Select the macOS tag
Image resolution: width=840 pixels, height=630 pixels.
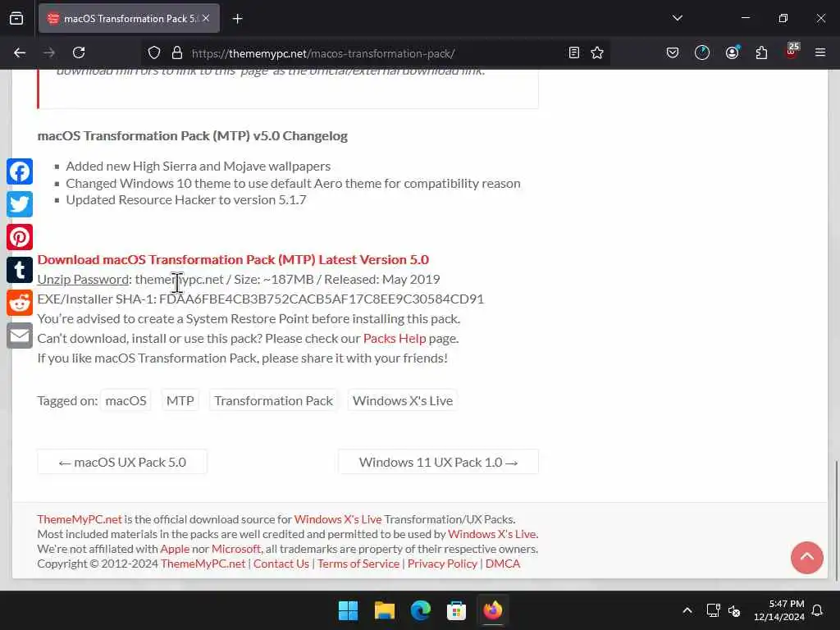126,400
